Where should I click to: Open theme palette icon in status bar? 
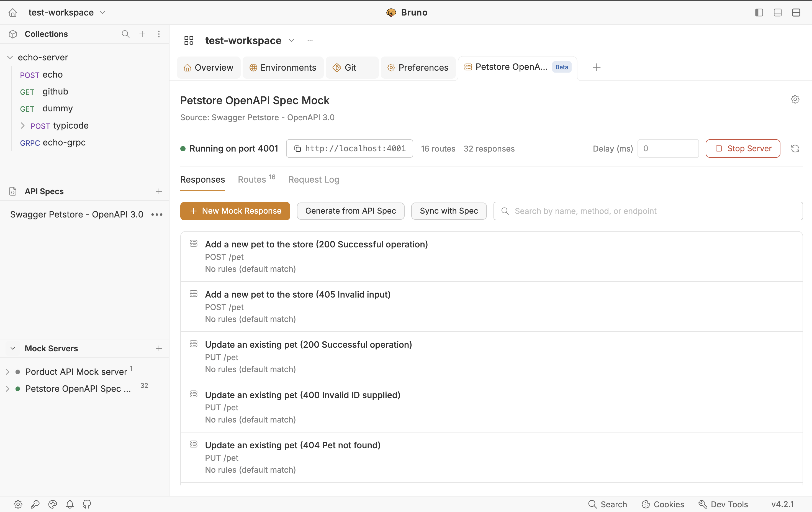point(53,504)
